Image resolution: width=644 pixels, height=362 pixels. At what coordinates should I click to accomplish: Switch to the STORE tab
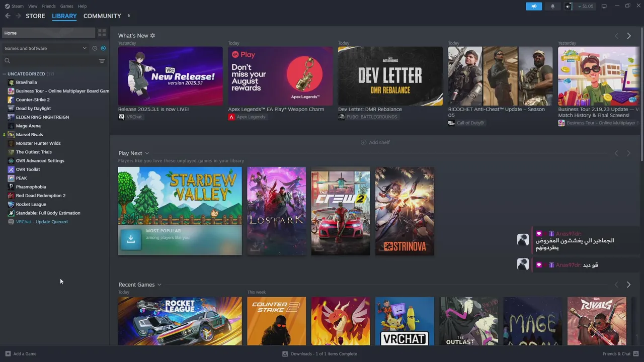pos(35,16)
